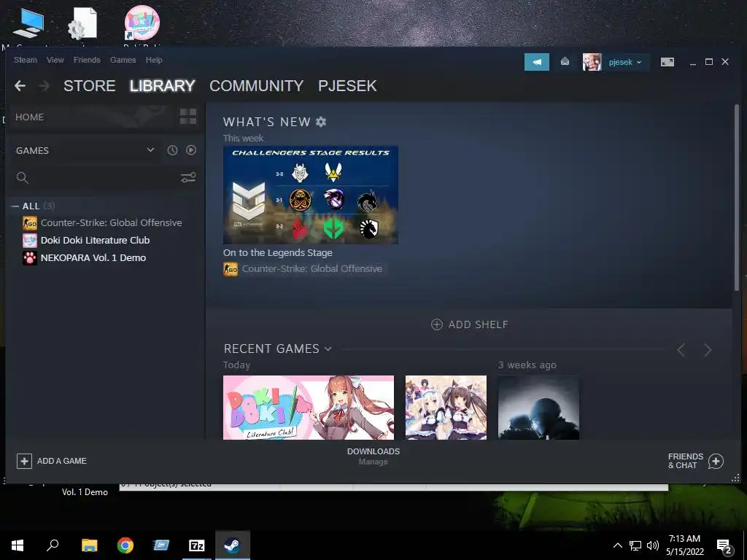Click the Add Shelf plus icon
Image resolution: width=747 pixels, height=560 pixels.
(x=436, y=324)
